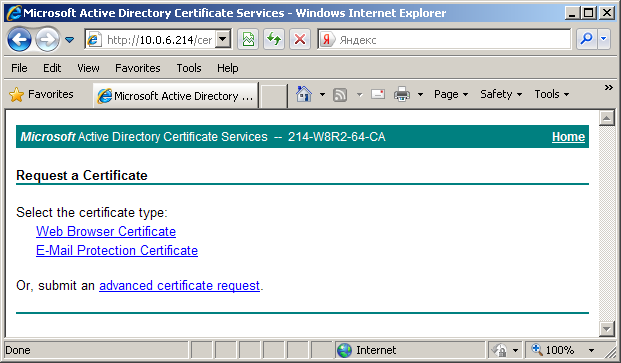Open the Tools menu in menu bar
The height and width of the screenshot is (363, 621).
point(189,68)
